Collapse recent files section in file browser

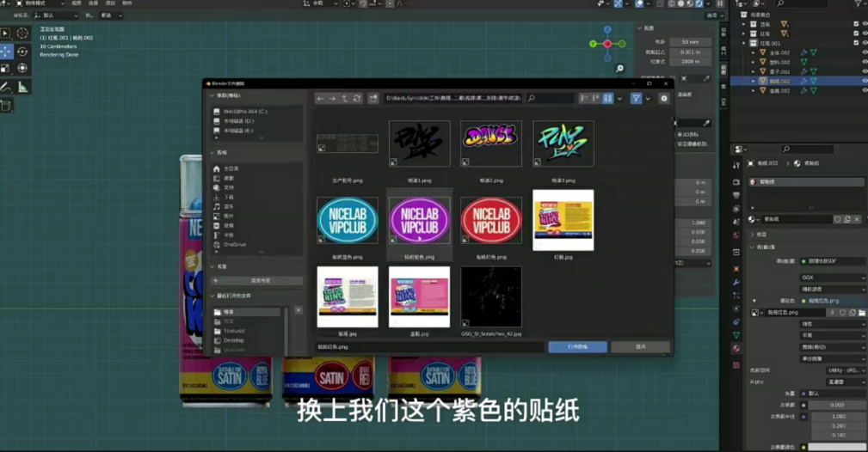(x=212, y=296)
